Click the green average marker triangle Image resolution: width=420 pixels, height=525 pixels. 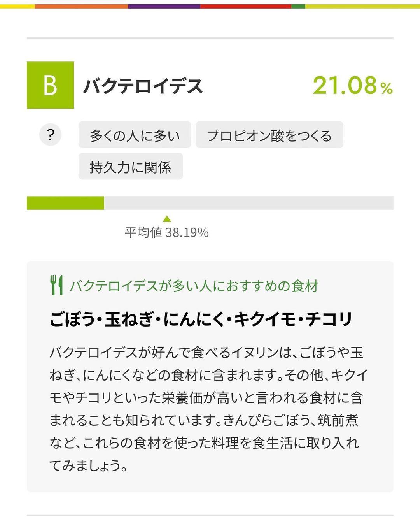click(167, 219)
